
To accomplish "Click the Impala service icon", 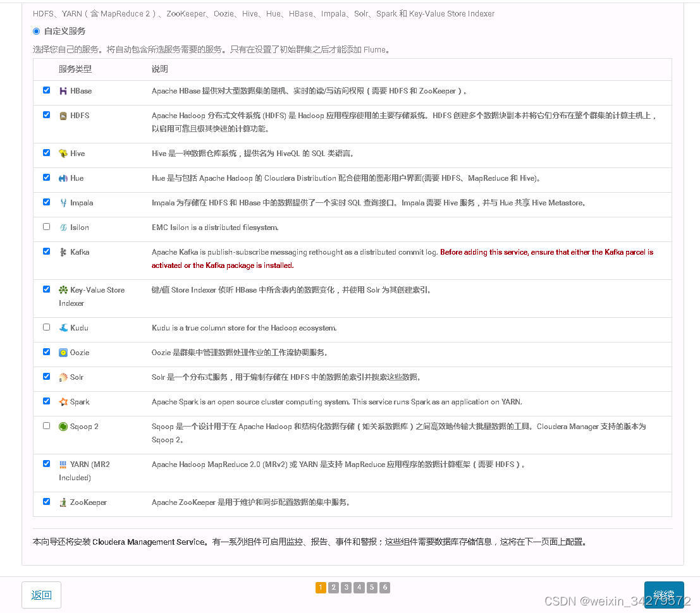I will click(x=63, y=203).
